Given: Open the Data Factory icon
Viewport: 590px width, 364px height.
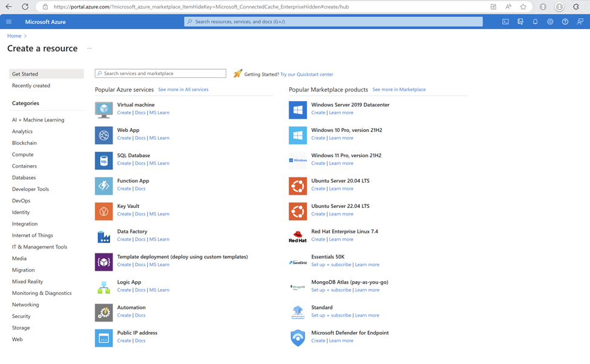Looking at the screenshot, I should click(x=103, y=236).
